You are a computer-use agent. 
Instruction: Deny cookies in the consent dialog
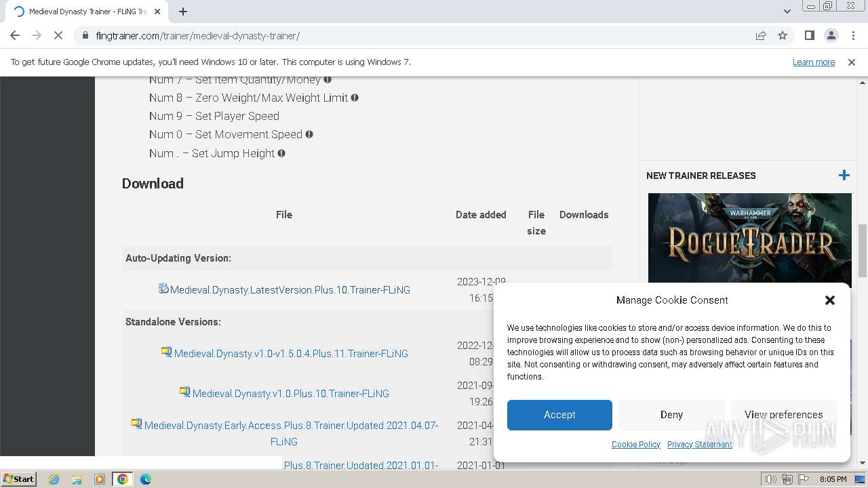pyautogui.click(x=671, y=415)
